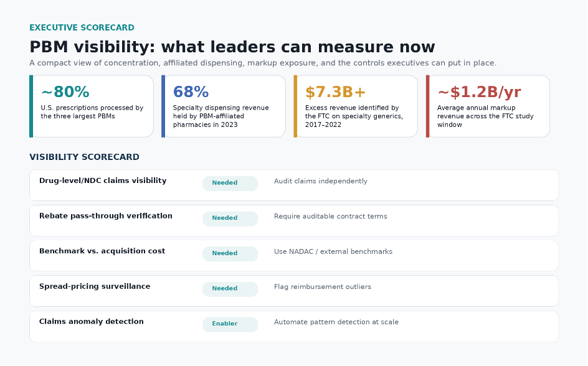Click the ~80% prescriptions stat card
Screen dimensions: 588x366
92,106
